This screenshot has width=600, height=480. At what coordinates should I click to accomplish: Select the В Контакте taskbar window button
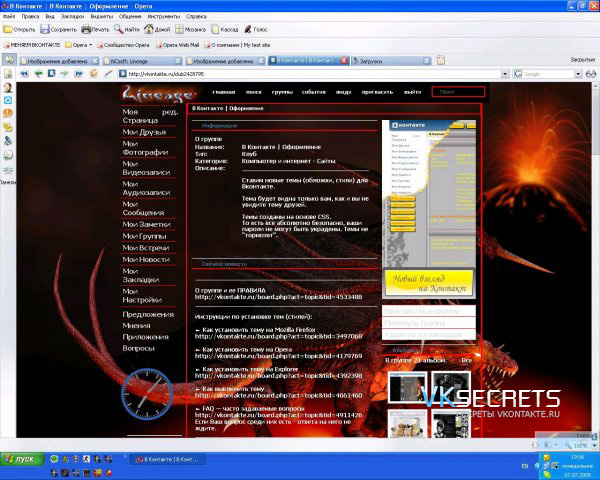click(x=168, y=459)
